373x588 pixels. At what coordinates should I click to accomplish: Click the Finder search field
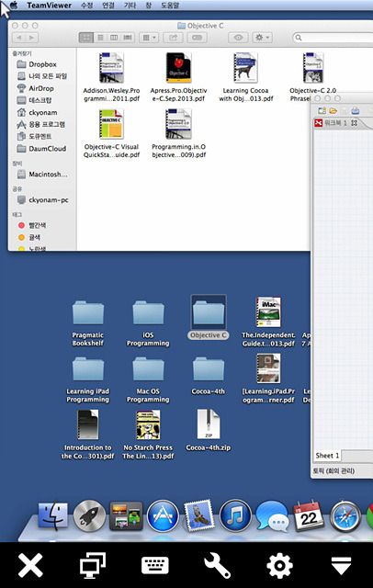[333, 38]
